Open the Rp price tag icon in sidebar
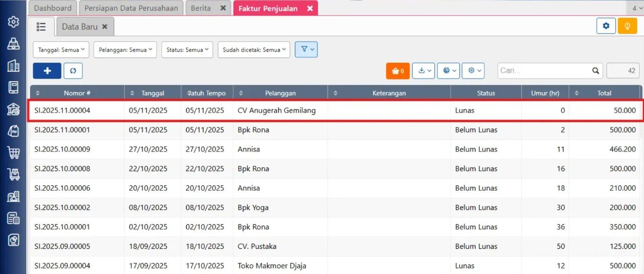644x274 pixels. (x=13, y=130)
